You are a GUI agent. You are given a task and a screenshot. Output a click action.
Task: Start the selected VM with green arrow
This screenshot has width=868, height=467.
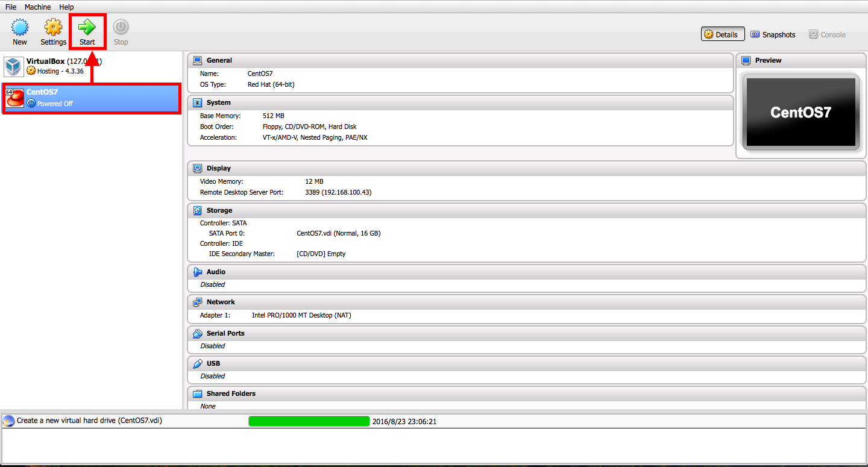(x=87, y=27)
